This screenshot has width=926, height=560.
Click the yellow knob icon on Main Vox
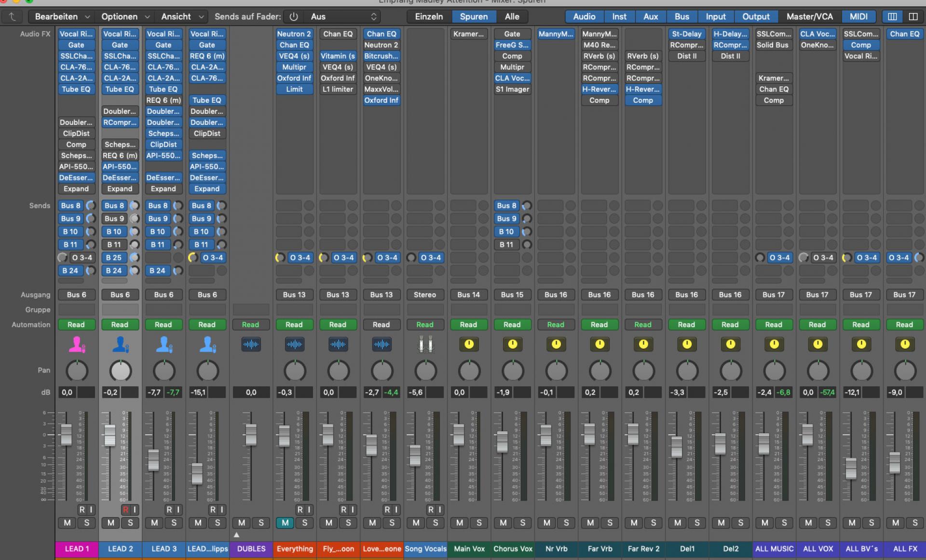pos(469,344)
